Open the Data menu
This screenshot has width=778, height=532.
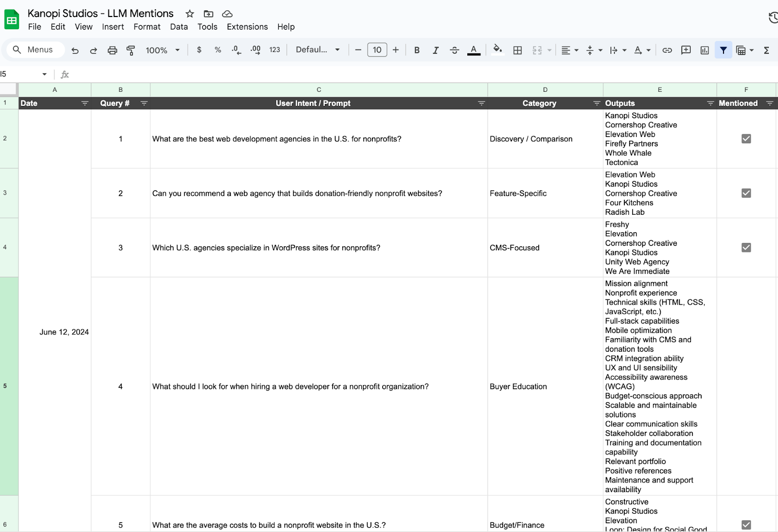[179, 27]
